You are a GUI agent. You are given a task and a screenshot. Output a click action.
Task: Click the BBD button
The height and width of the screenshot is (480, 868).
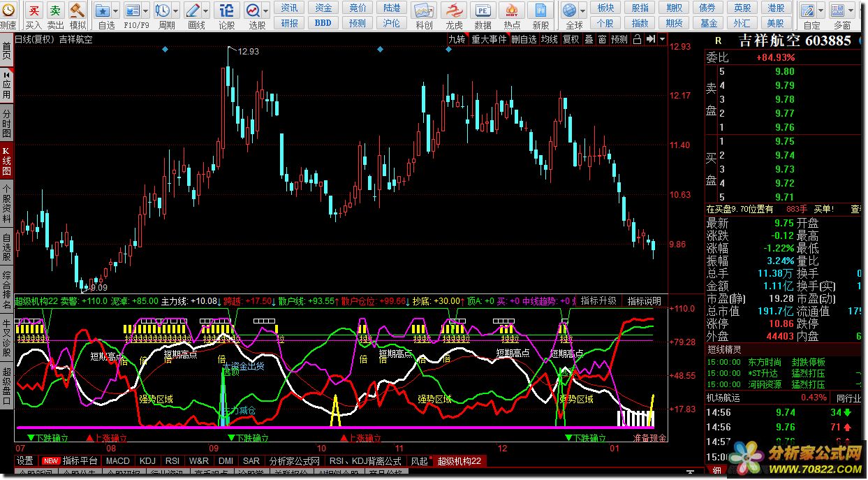coord(323,23)
